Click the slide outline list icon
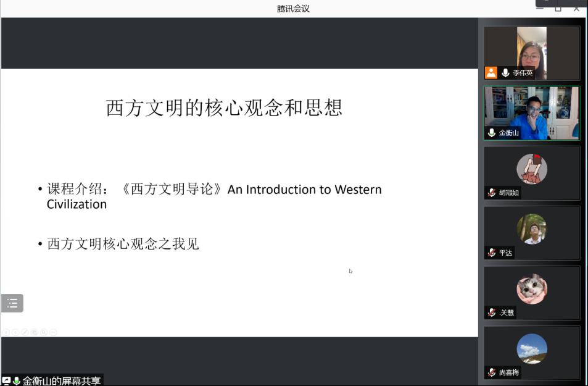The height and width of the screenshot is (386, 588). pos(12,303)
